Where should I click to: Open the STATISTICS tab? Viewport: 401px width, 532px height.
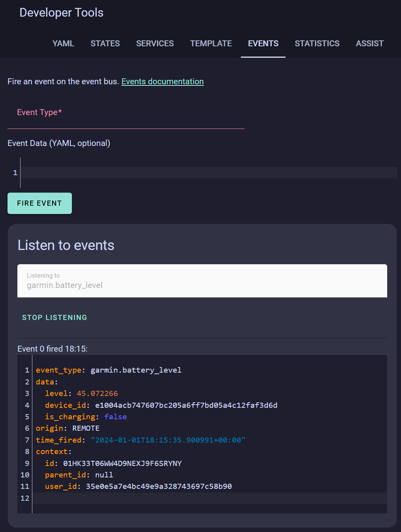(317, 44)
